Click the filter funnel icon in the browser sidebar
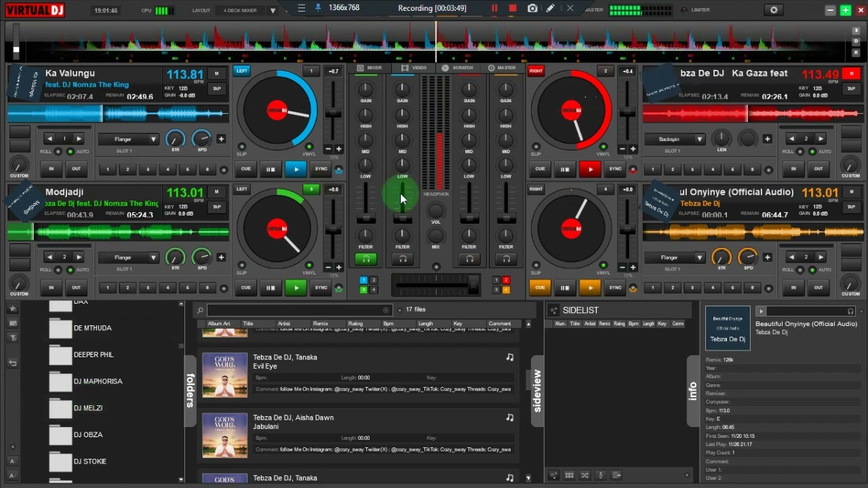868x488 pixels. pyautogui.click(x=12, y=338)
